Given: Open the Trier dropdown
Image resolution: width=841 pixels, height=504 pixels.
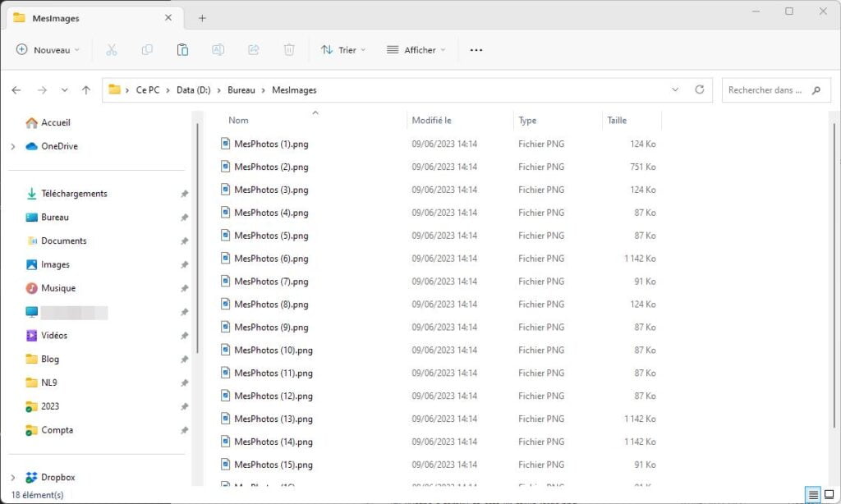Looking at the screenshot, I should pyautogui.click(x=343, y=49).
